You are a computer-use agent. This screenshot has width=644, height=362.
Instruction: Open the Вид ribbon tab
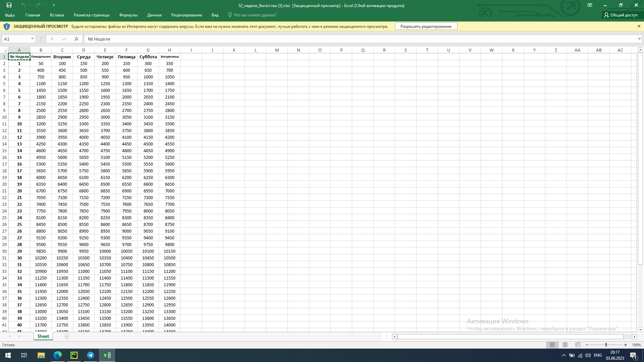(x=215, y=15)
